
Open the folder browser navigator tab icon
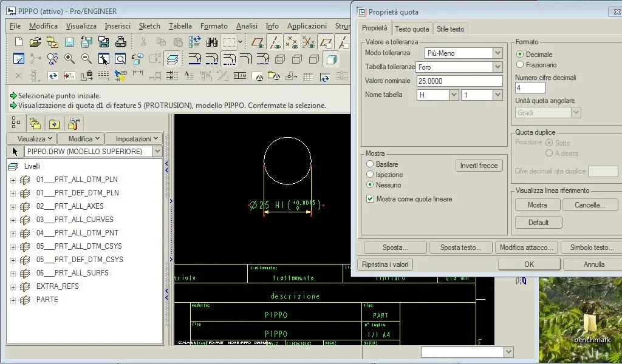[x=35, y=124]
